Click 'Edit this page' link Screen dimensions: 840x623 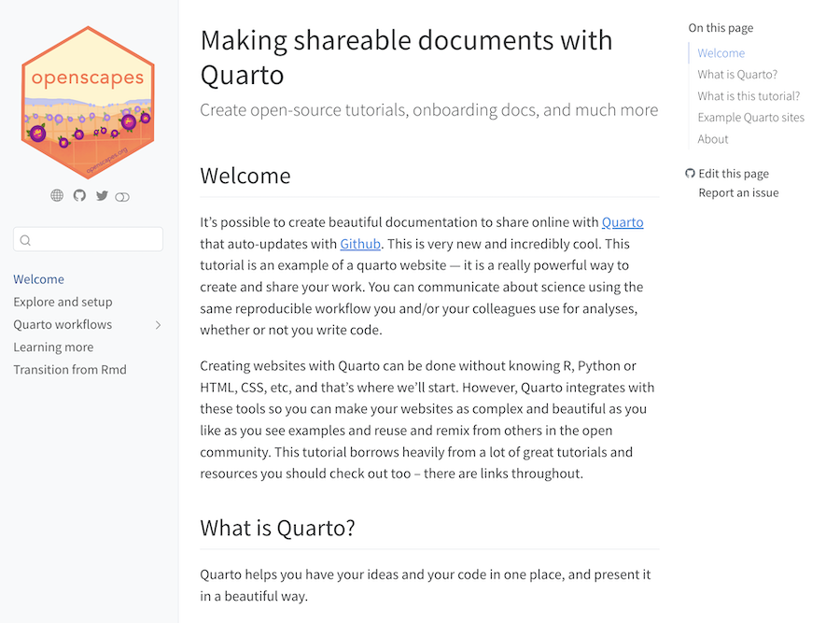click(x=734, y=174)
